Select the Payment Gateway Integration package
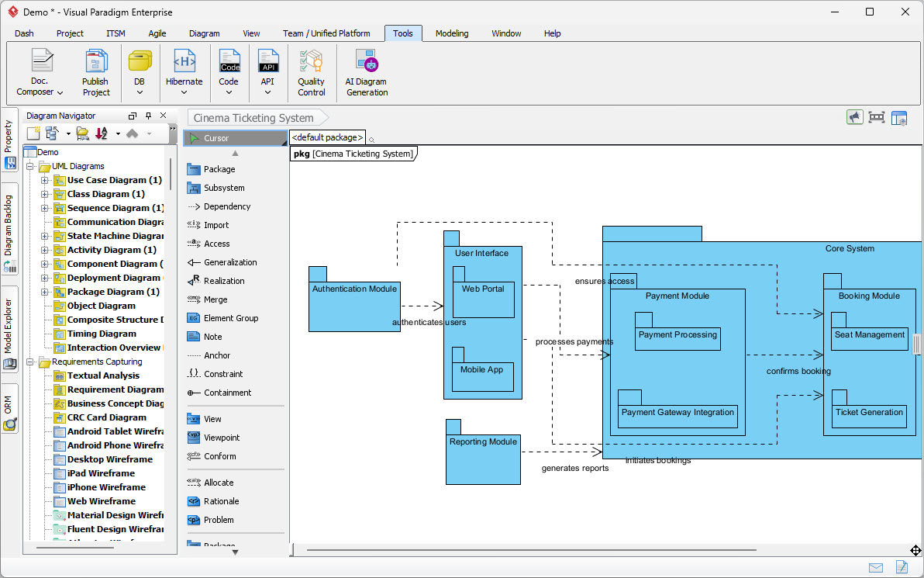 [x=677, y=410]
